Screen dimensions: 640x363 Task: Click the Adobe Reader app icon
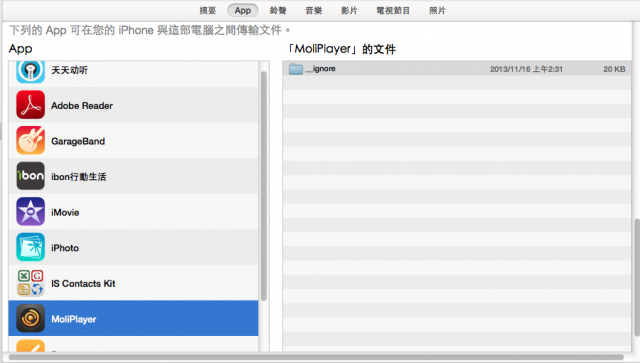point(31,105)
